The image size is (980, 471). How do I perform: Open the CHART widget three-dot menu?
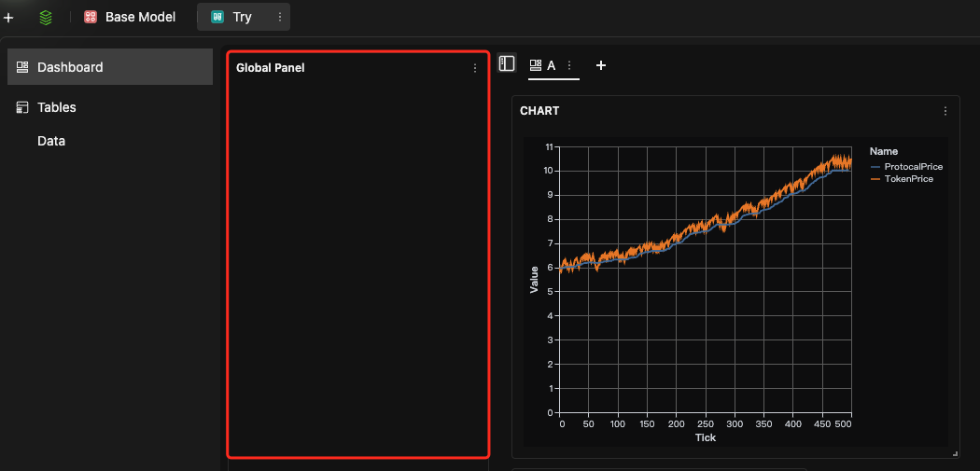[945, 111]
